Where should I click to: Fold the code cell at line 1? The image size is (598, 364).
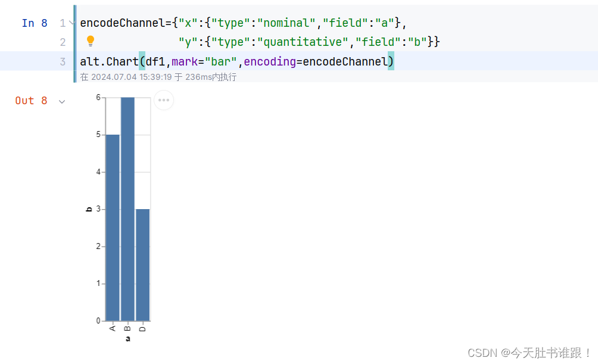click(x=71, y=23)
